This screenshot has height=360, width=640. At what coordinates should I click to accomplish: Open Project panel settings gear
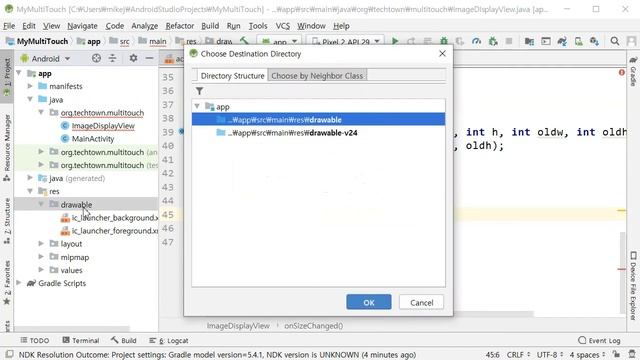point(133,58)
